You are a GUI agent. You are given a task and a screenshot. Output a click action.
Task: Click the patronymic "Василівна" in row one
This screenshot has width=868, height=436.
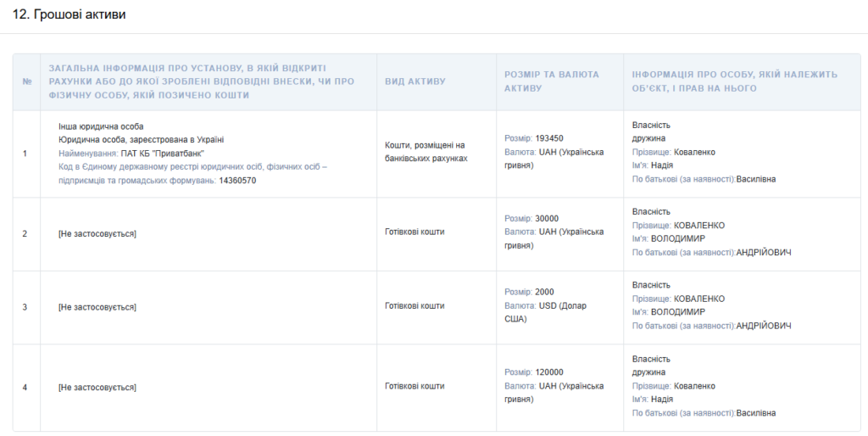click(x=756, y=180)
